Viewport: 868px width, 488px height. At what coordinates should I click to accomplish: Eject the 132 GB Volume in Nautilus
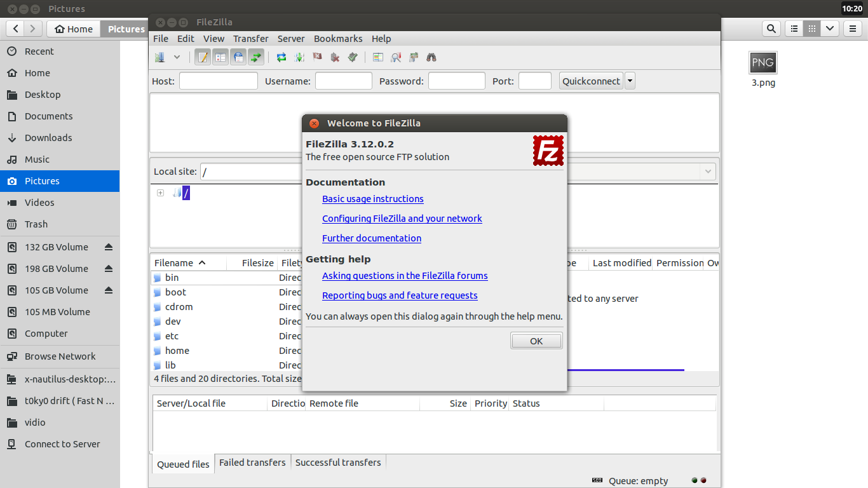click(x=109, y=247)
